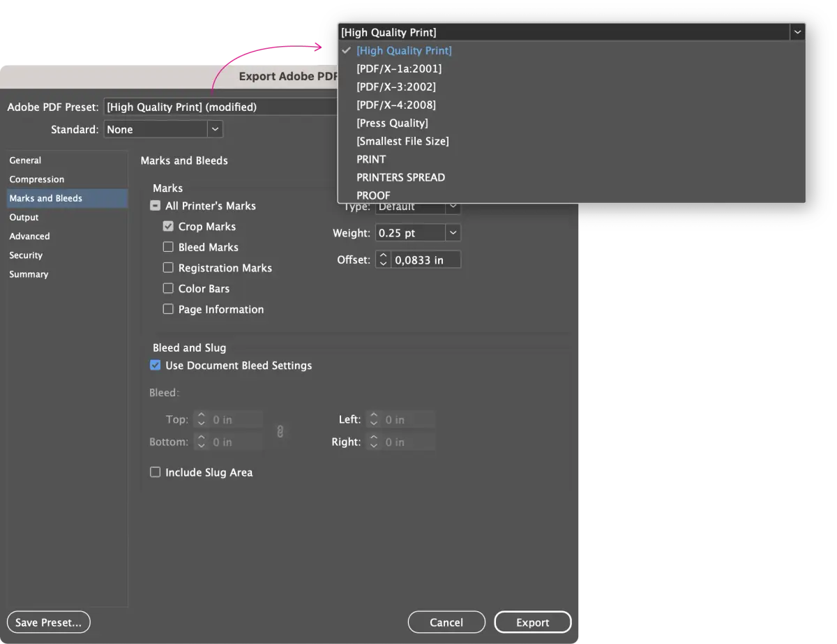Enable the Bleed Marks checkbox
The height and width of the screenshot is (644, 837).
click(168, 247)
